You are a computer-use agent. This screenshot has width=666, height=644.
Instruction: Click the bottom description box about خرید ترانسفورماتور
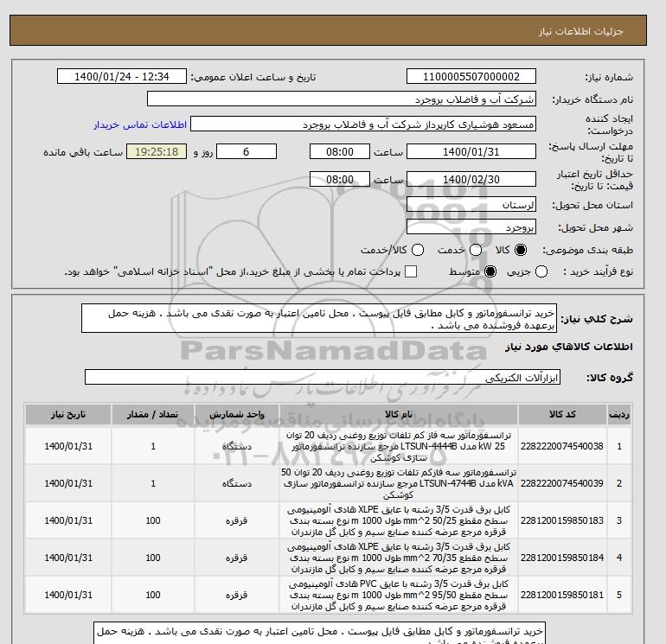tap(320, 634)
